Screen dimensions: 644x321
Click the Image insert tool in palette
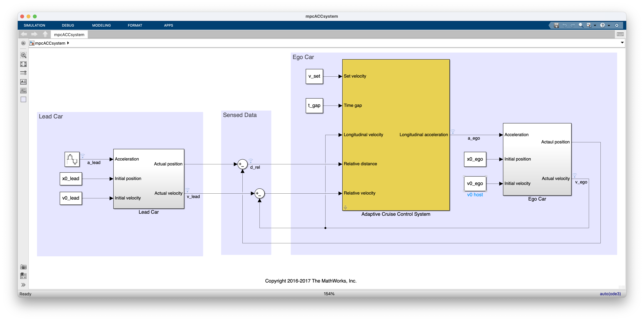click(23, 91)
